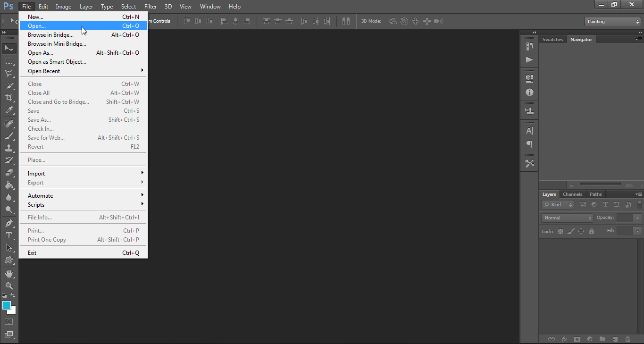The width and height of the screenshot is (644, 344).
Task: Select the Paint Bucket tool
Action: 9,185
